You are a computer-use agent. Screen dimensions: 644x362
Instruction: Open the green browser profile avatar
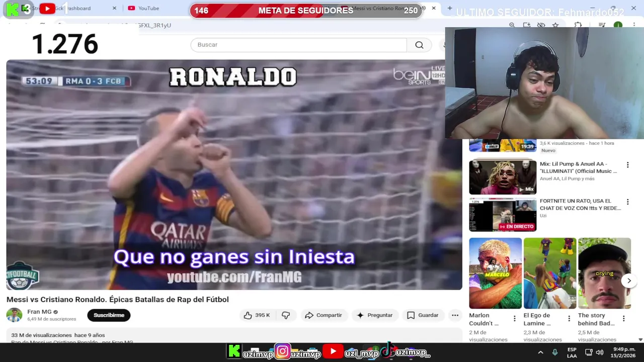click(x=618, y=25)
